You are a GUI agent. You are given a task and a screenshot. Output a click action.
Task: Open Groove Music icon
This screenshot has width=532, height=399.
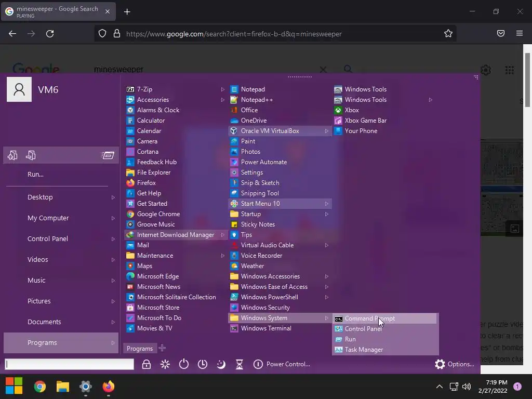pyautogui.click(x=130, y=224)
